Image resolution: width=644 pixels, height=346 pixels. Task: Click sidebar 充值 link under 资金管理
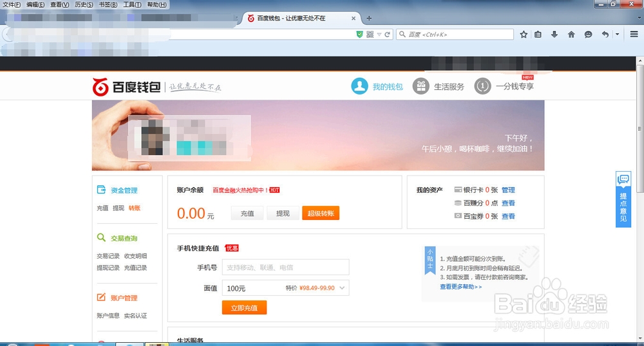(102, 208)
